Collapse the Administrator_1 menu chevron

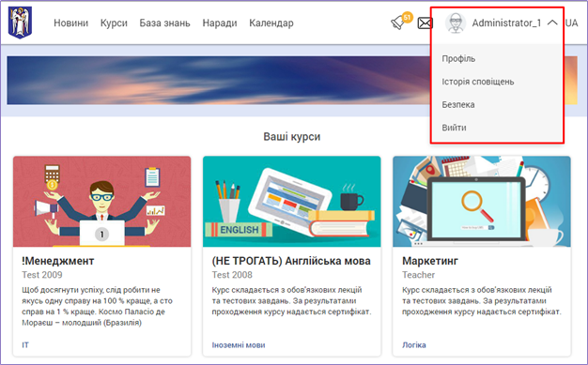coord(552,23)
